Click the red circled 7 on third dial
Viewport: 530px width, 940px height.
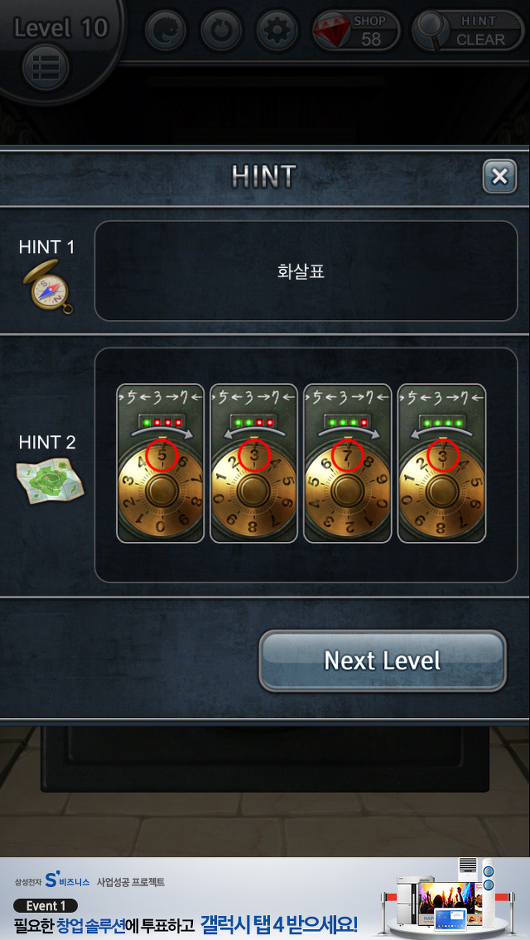tap(348, 456)
